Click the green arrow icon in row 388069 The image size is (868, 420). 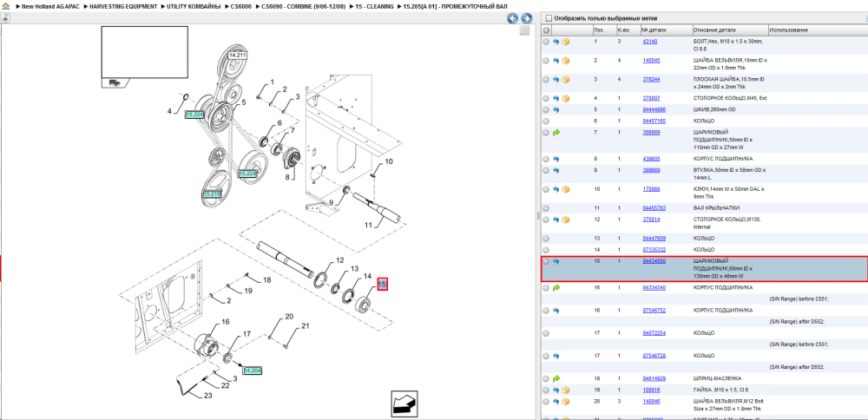tap(556, 132)
